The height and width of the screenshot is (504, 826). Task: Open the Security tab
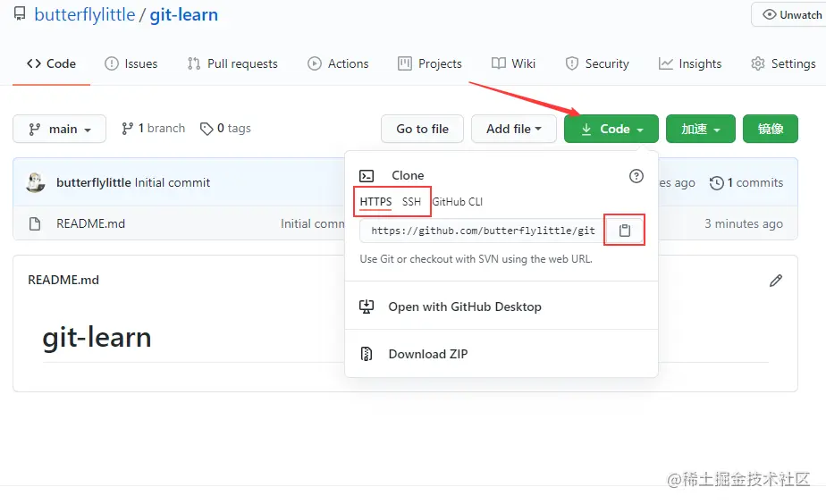(597, 63)
